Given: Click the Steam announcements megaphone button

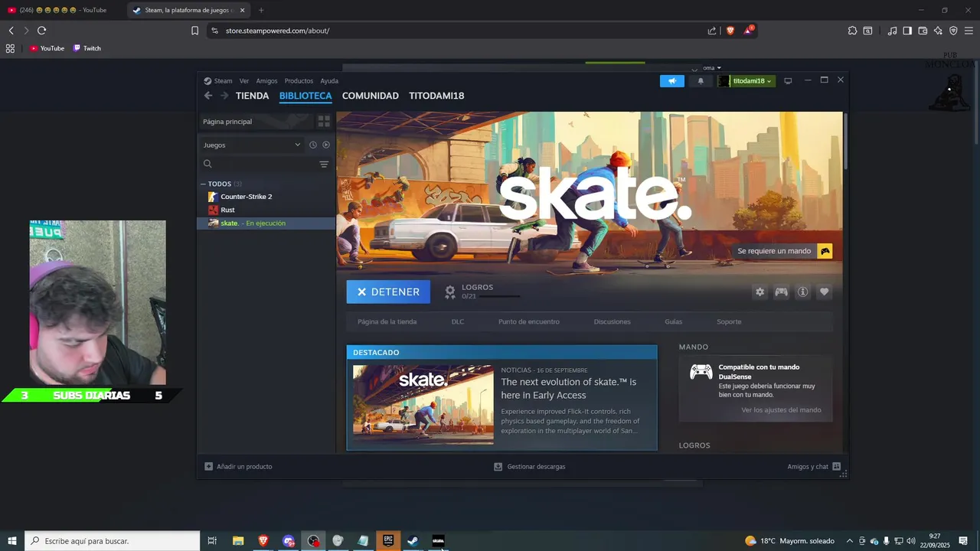Looking at the screenshot, I should (671, 81).
